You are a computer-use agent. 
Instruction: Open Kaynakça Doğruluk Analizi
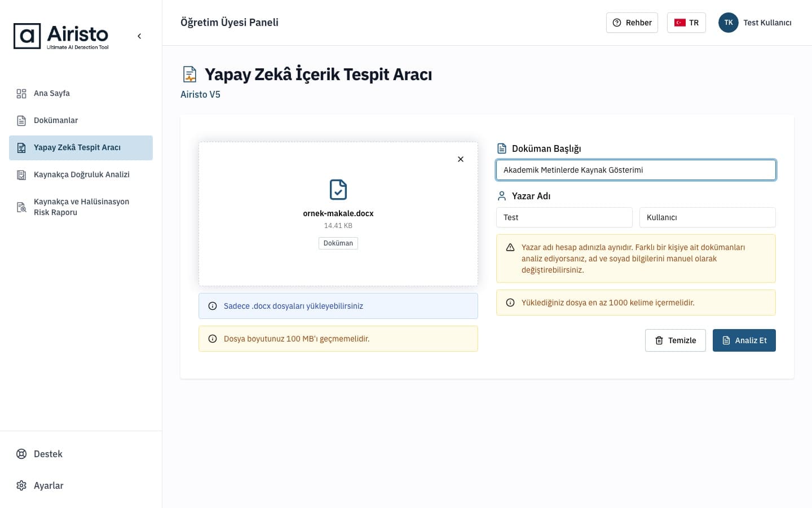click(x=81, y=174)
